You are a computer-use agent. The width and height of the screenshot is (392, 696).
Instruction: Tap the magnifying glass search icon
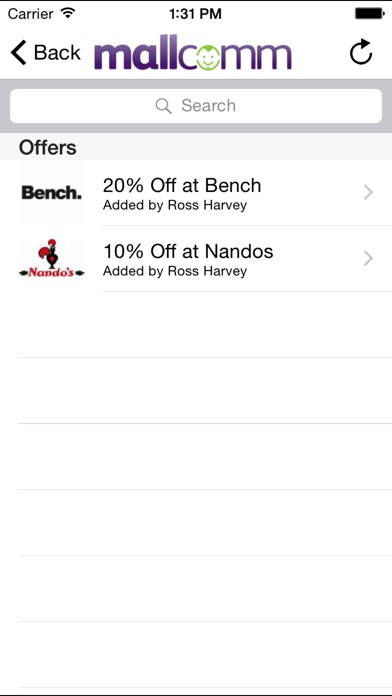click(163, 106)
